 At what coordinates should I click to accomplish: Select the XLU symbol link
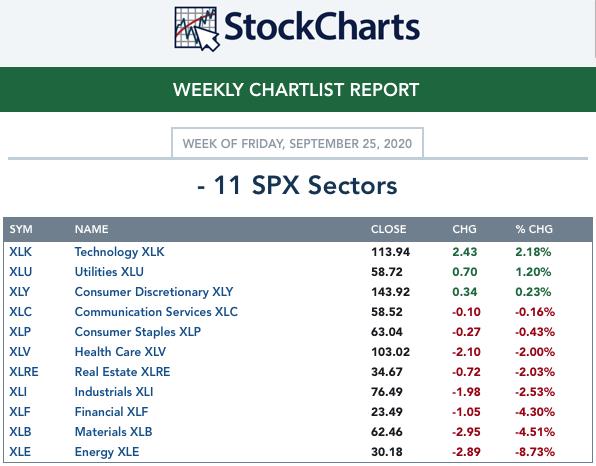click(21, 272)
